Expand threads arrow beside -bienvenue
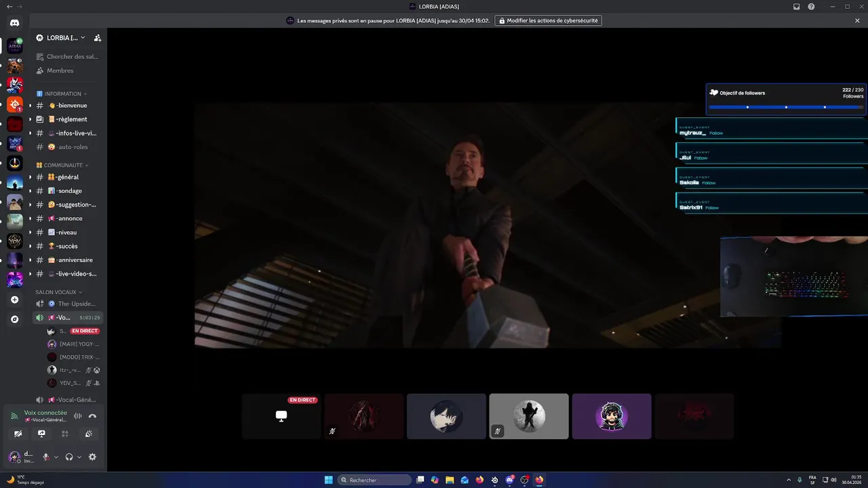Screen dimensions: 868x488 pos(30,106)
